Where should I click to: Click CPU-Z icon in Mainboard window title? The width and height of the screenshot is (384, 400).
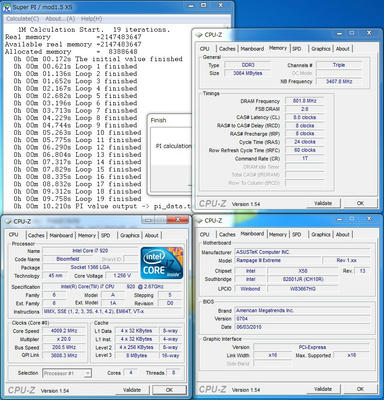[x=199, y=221]
